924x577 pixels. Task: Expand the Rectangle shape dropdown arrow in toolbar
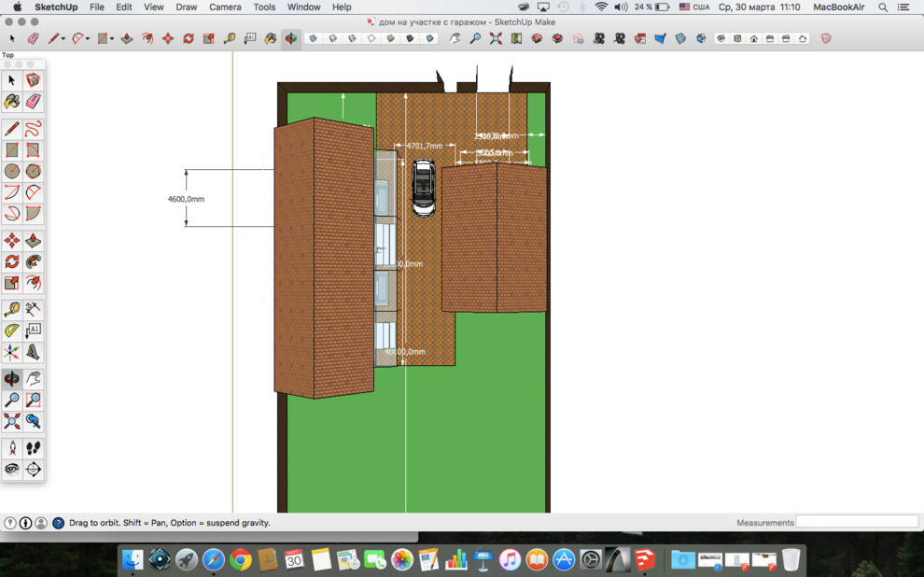[112, 39]
